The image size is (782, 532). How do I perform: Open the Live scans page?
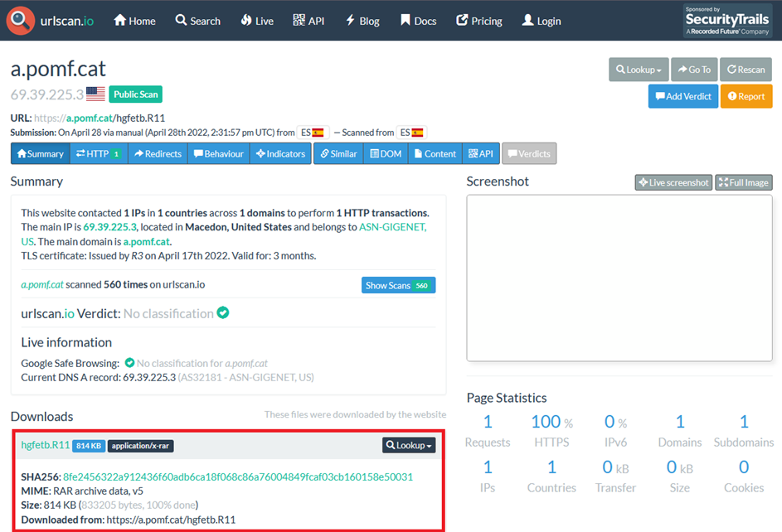point(257,21)
